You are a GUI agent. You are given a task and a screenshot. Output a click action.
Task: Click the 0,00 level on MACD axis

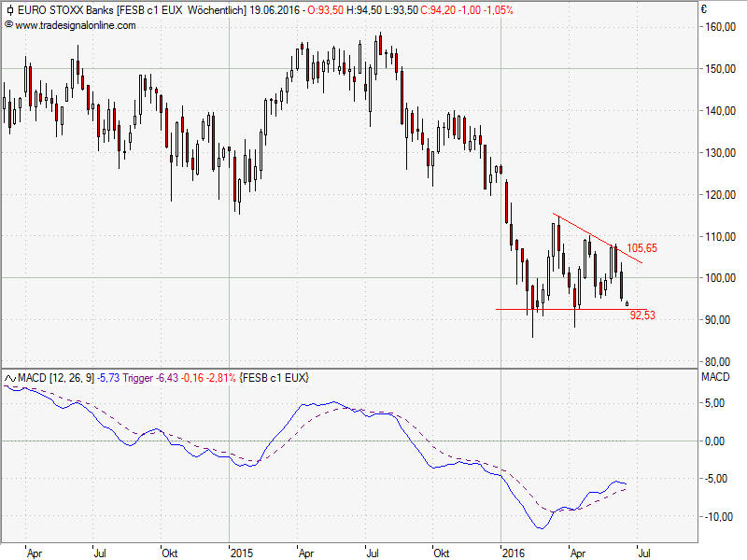[x=715, y=441]
